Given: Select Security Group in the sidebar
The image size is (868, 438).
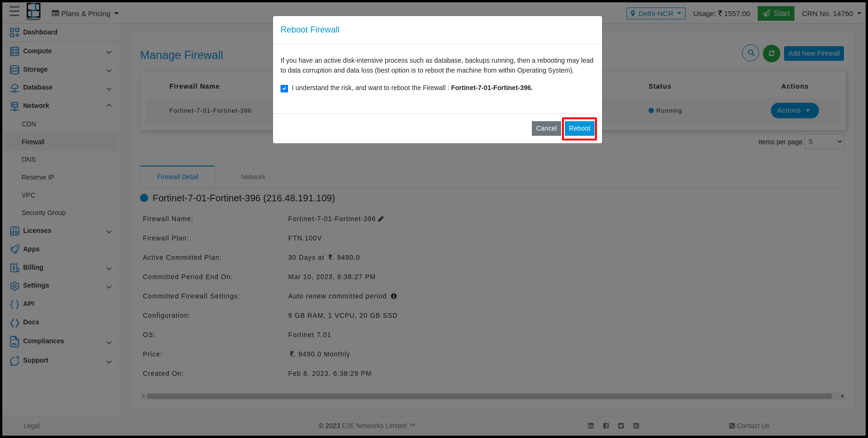Looking at the screenshot, I should (43, 213).
